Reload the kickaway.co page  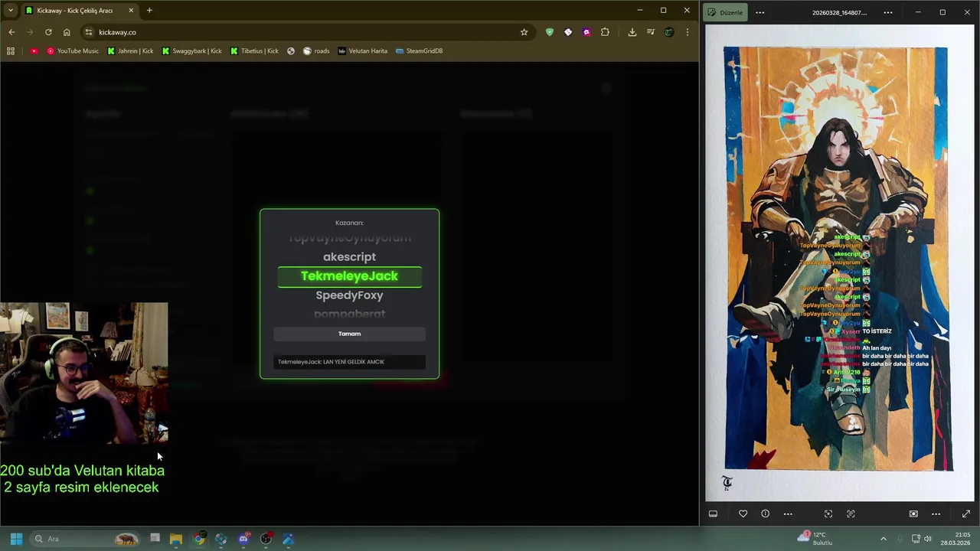tap(48, 32)
